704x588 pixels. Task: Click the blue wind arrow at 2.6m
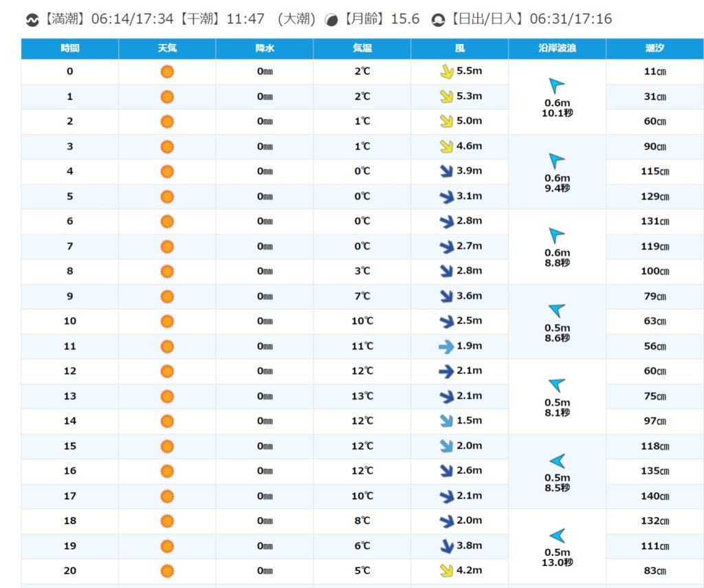(446, 471)
